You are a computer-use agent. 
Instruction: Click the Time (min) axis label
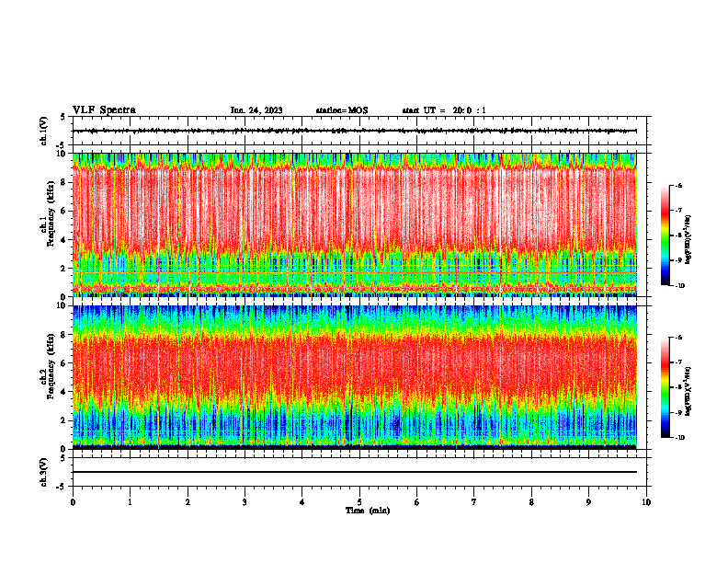(368, 511)
